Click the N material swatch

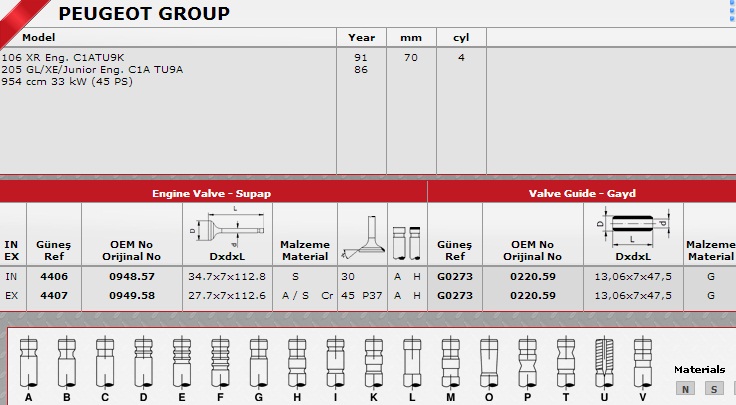[x=685, y=388]
